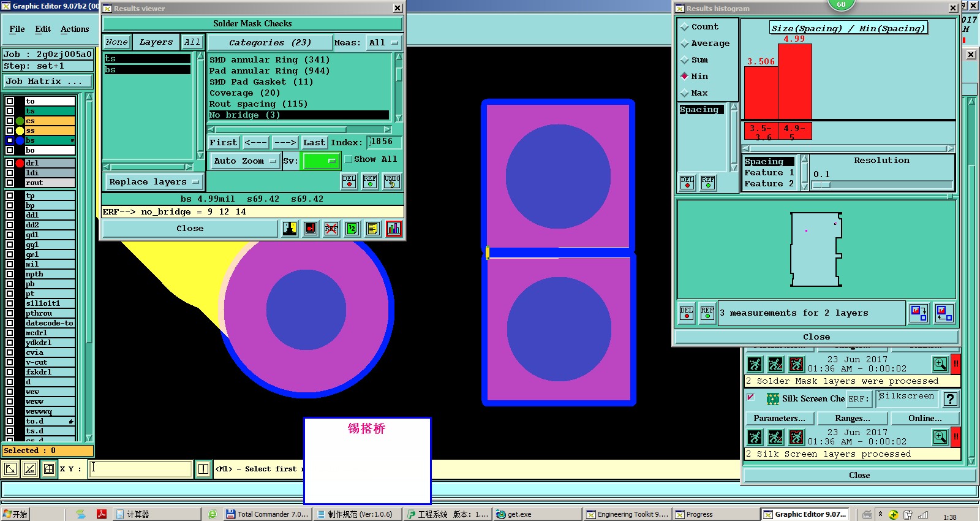Click histogram-from-window icon with left arrow
Image resolution: width=980 pixels, height=521 pixels.
(x=944, y=313)
